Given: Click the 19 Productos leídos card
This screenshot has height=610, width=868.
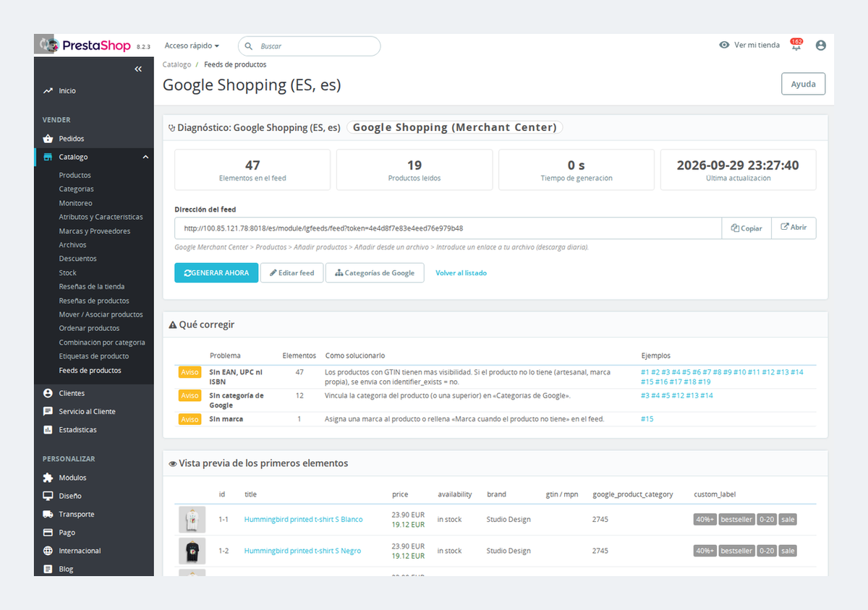Looking at the screenshot, I should [414, 170].
